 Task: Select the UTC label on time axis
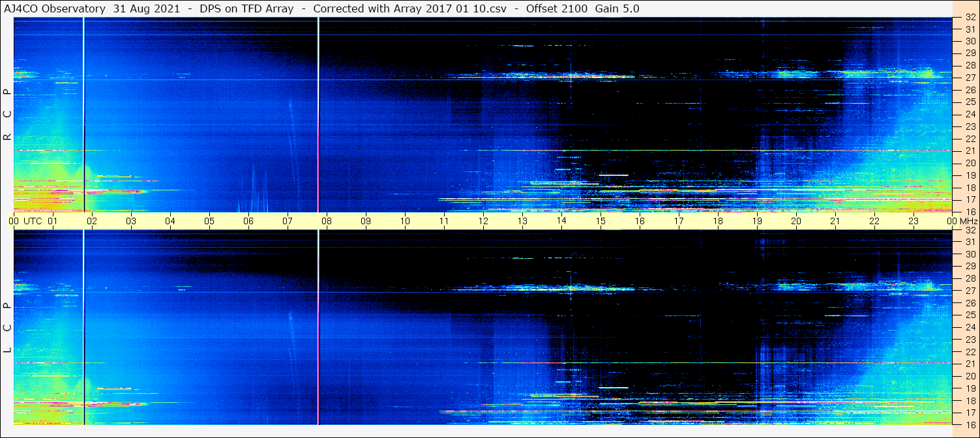33,221
